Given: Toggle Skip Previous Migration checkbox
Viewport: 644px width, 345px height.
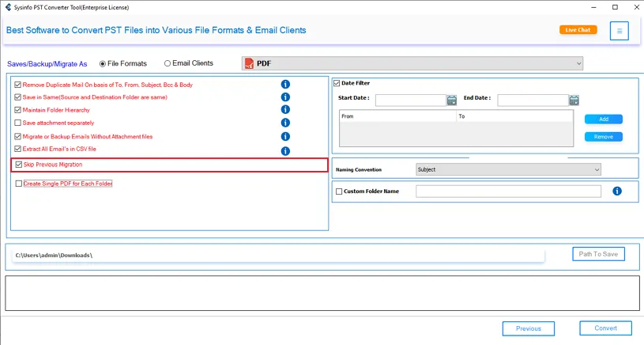Looking at the screenshot, I should click(18, 165).
